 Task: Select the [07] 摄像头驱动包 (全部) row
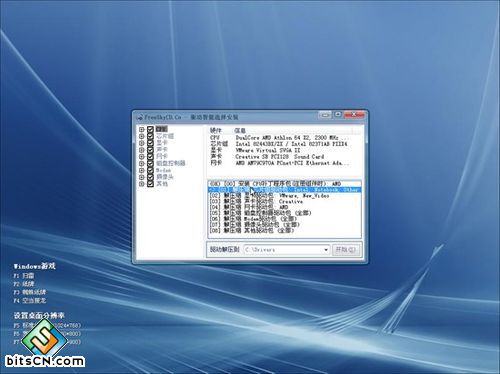[284, 225]
